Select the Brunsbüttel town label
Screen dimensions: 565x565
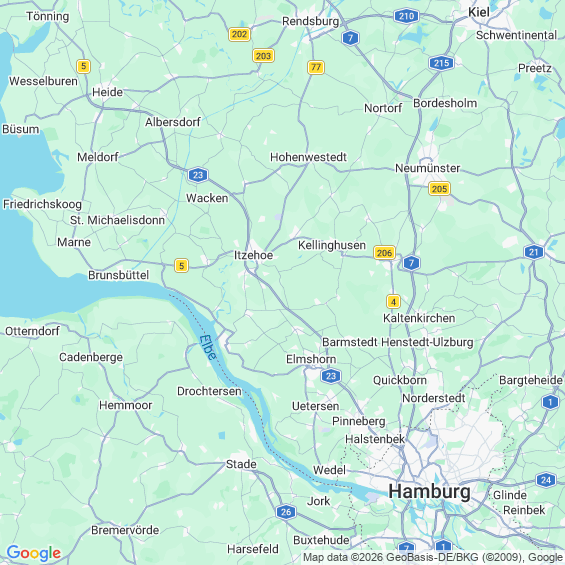tap(119, 275)
